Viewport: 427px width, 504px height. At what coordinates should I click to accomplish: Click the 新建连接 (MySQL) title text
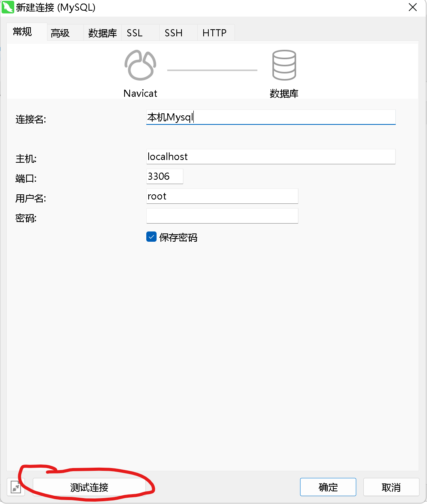coord(56,8)
